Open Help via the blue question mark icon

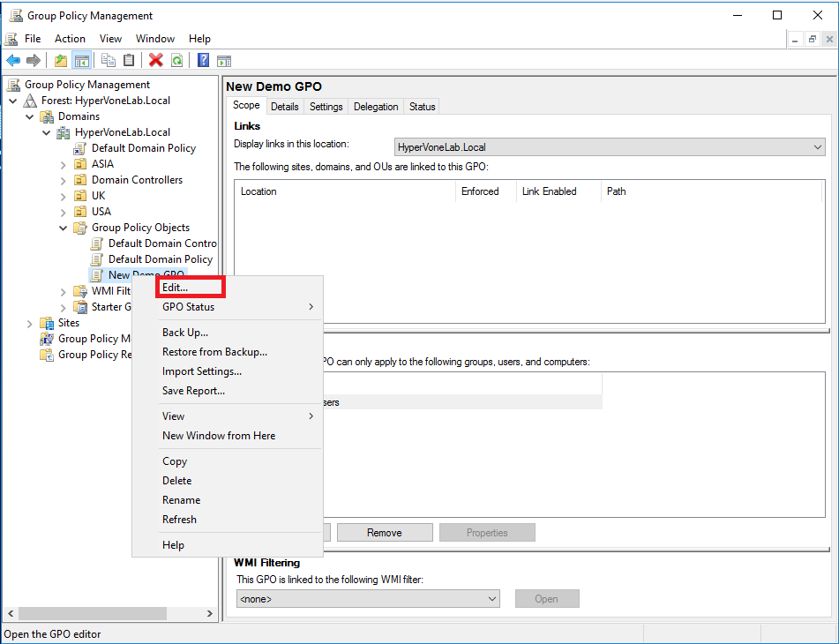(x=202, y=60)
